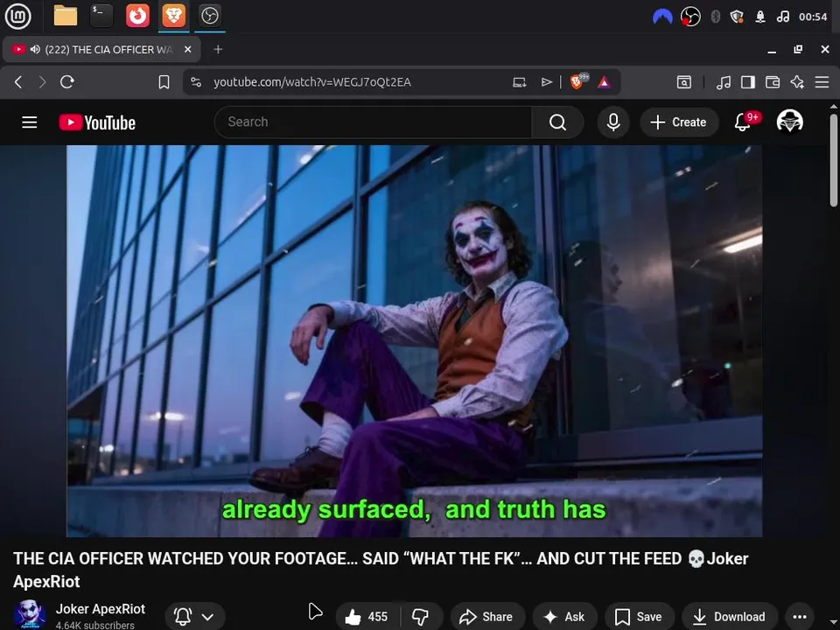Search with your voice microphone button
The image size is (840, 630).
tap(613, 122)
